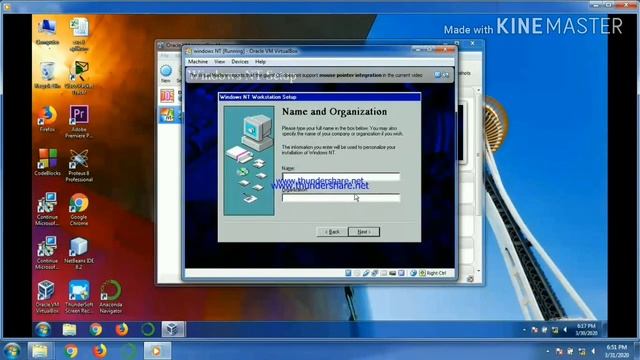Open Continue Microsof… icon beside NetBeans

tap(47, 253)
